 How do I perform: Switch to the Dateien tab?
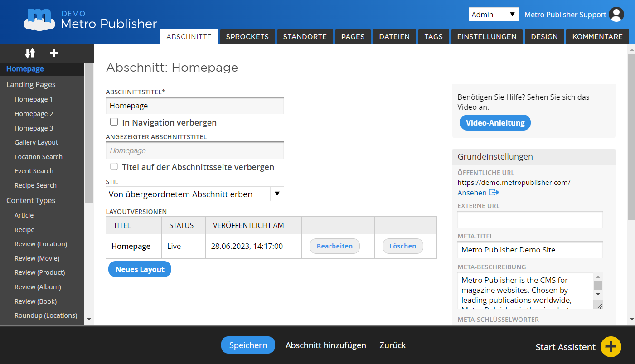394,37
